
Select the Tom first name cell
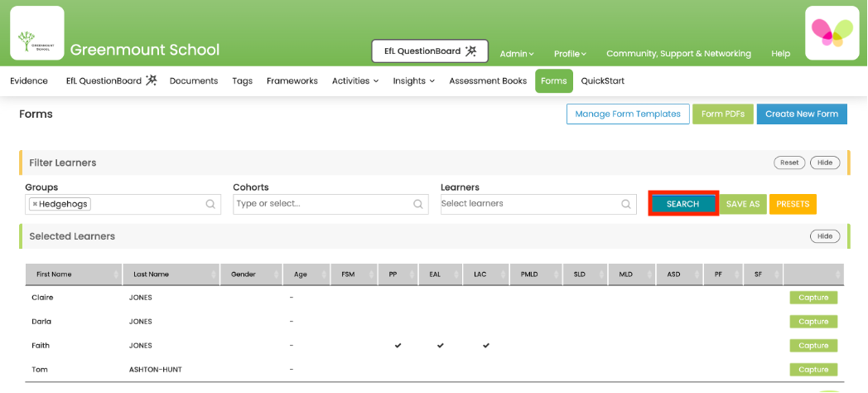(39, 370)
